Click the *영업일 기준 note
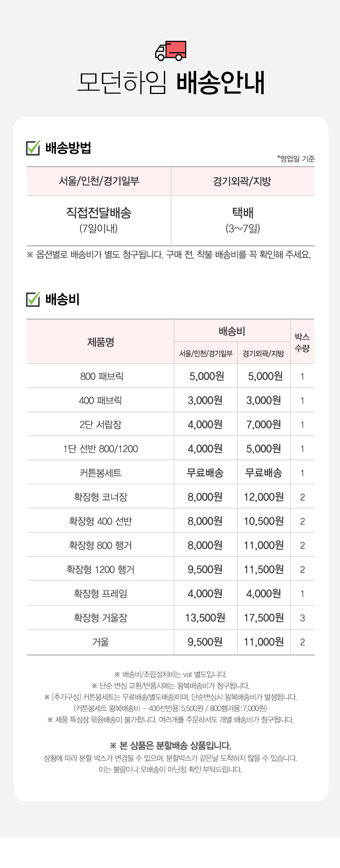This screenshot has width=340, height=868. pos(296,159)
